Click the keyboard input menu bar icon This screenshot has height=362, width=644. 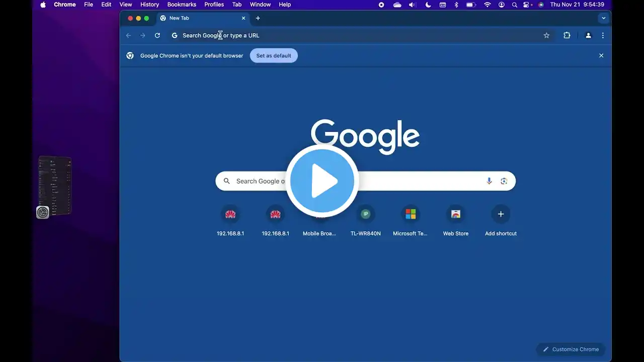443,5
